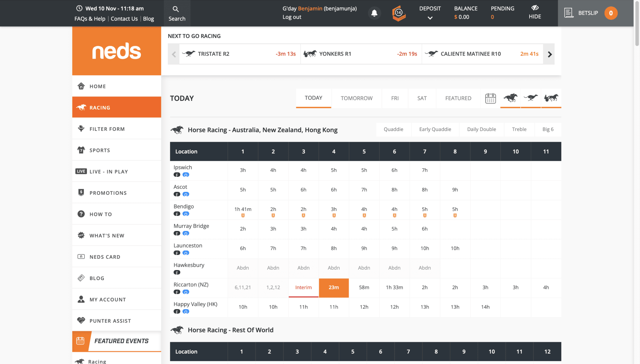Open Sports from the sidebar
This screenshot has height=364, width=640.
(x=117, y=150)
